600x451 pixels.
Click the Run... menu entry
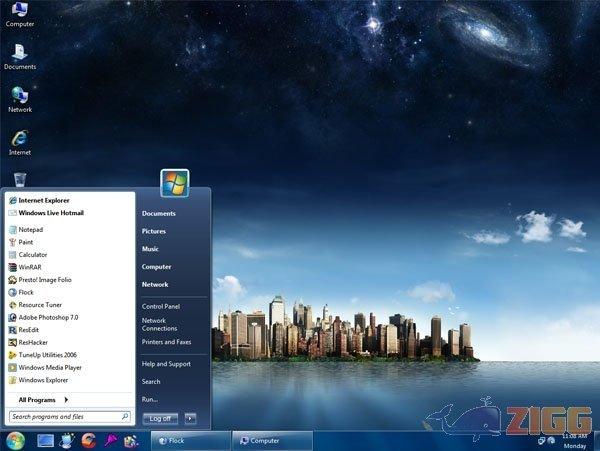(x=150, y=399)
